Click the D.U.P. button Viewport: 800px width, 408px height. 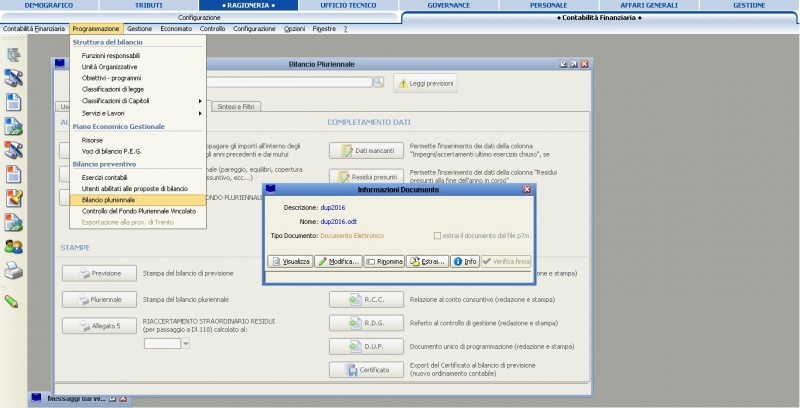point(366,346)
